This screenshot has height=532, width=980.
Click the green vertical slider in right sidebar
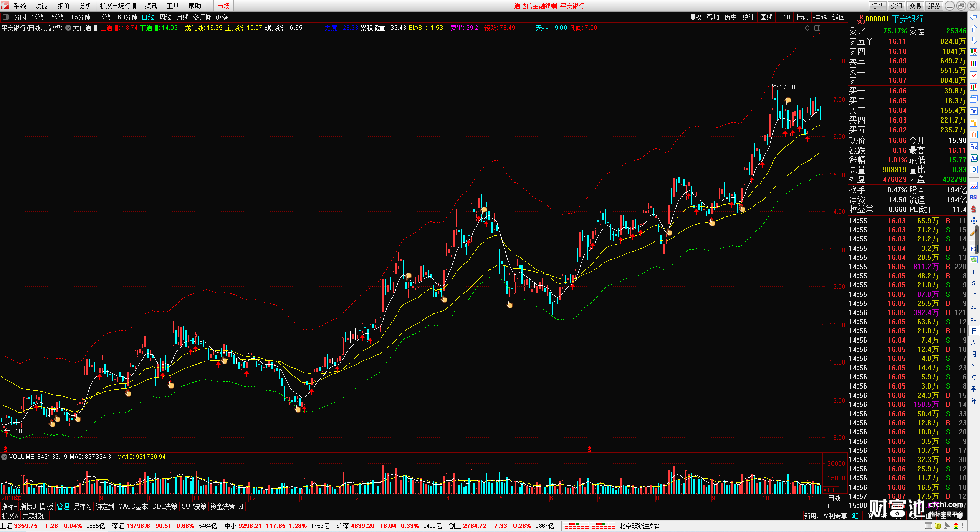[977, 240]
